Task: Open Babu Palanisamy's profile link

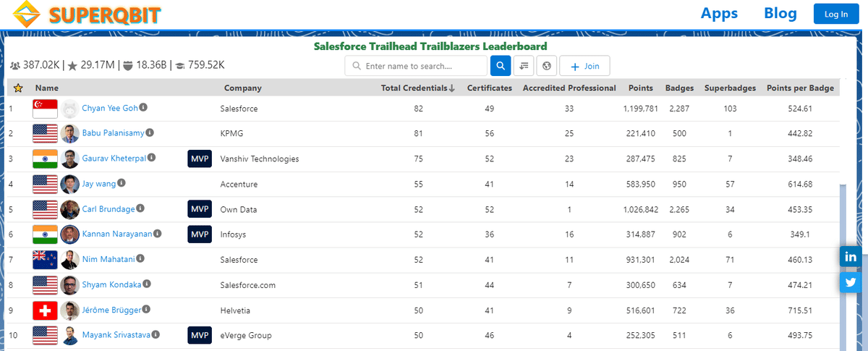Action: pyautogui.click(x=114, y=133)
